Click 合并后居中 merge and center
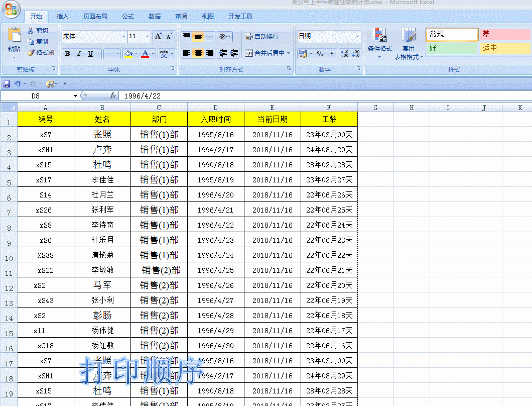 pyautogui.click(x=264, y=53)
